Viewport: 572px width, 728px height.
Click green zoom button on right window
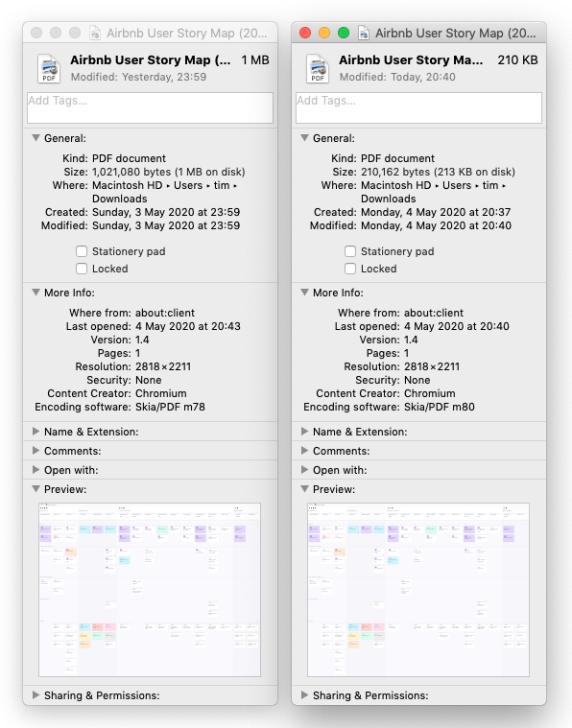coord(344,33)
